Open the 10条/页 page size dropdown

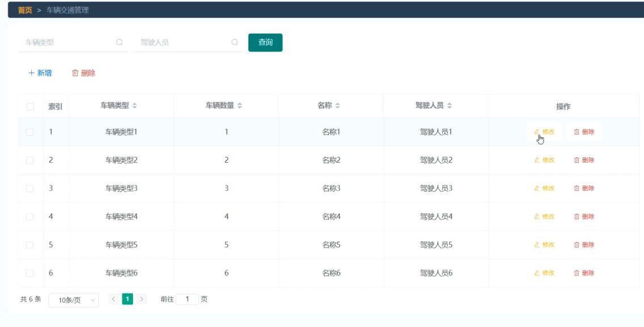point(74,300)
